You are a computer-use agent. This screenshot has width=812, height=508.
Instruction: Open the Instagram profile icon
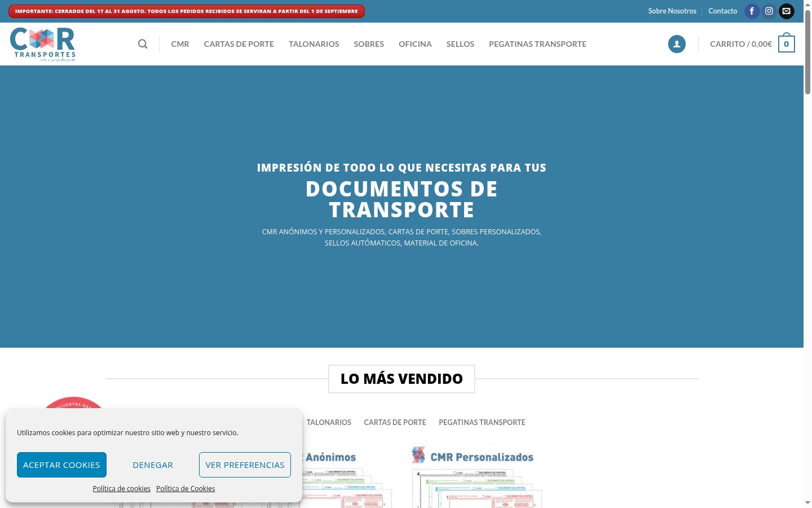click(769, 11)
